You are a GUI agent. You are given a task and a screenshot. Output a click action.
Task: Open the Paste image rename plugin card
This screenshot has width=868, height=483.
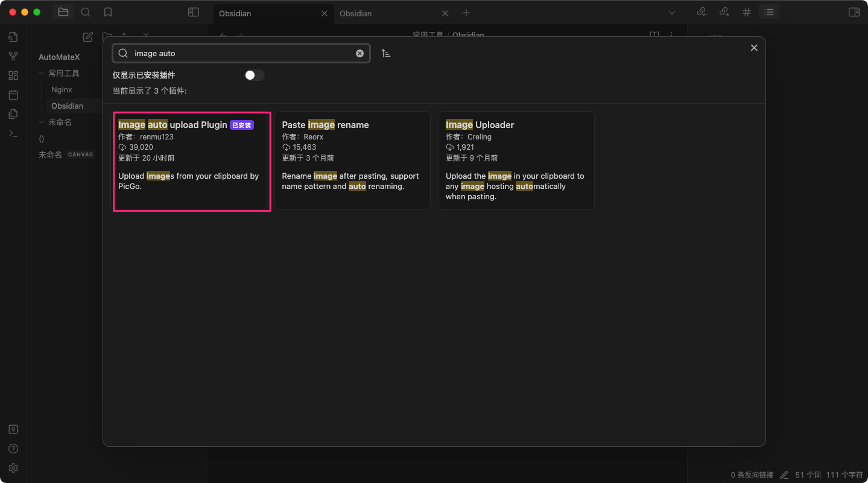tap(352, 160)
